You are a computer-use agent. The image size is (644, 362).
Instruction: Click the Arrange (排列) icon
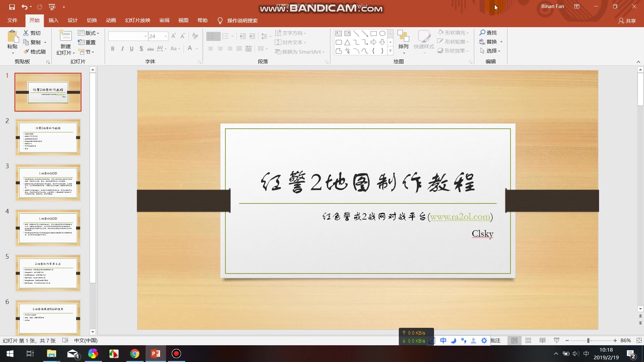tap(403, 36)
